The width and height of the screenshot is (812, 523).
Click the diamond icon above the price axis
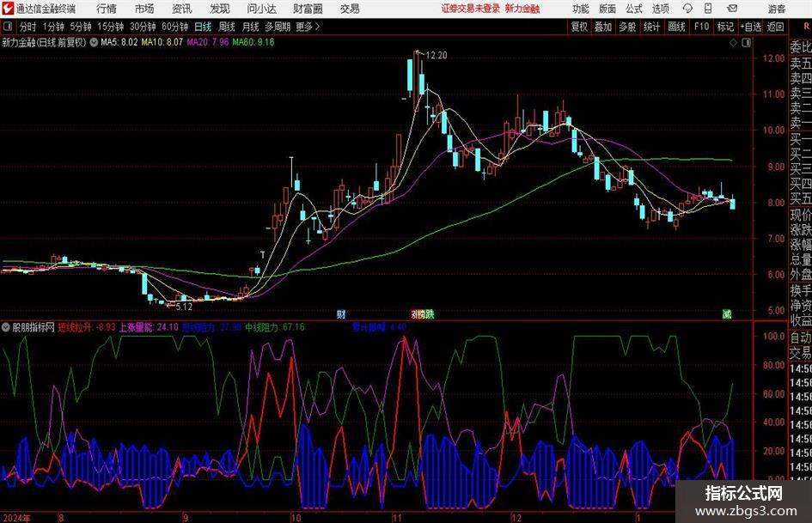tap(733, 43)
